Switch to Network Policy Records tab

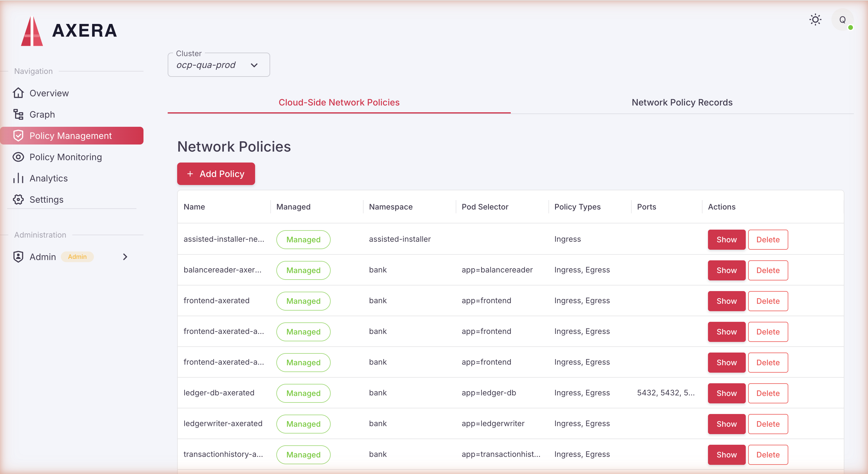(682, 102)
